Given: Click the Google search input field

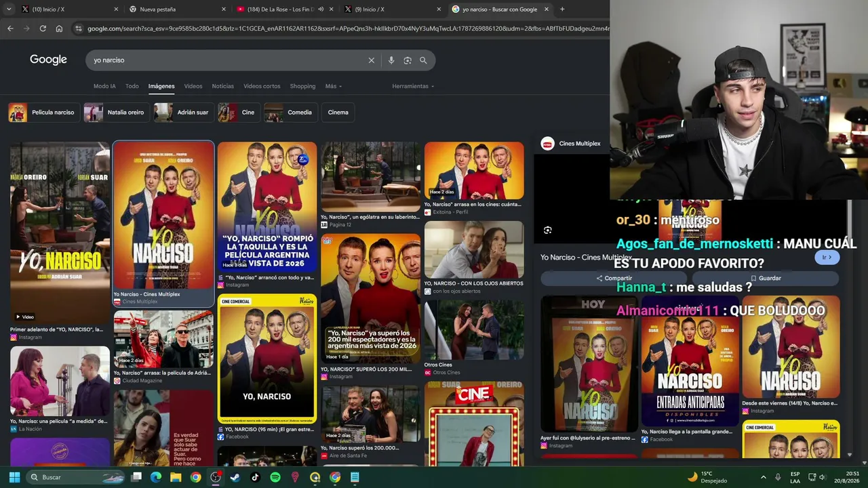Looking at the screenshot, I should click(x=228, y=60).
